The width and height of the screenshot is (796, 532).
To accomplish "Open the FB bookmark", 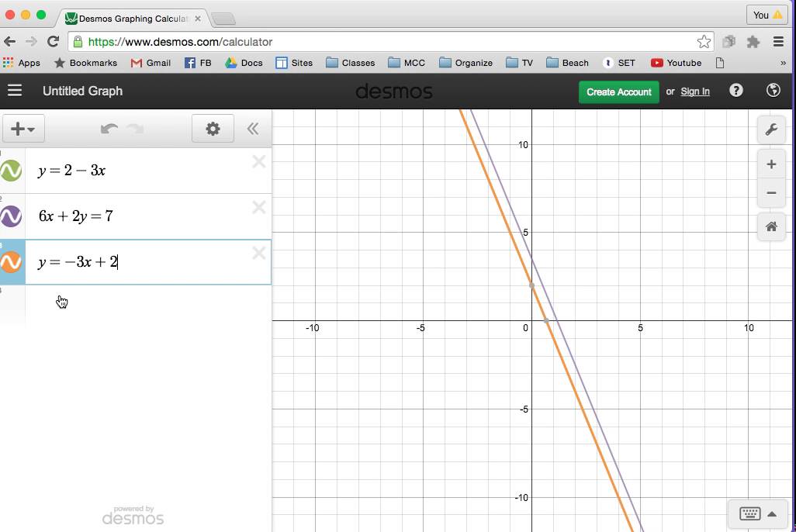I will 198,63.
